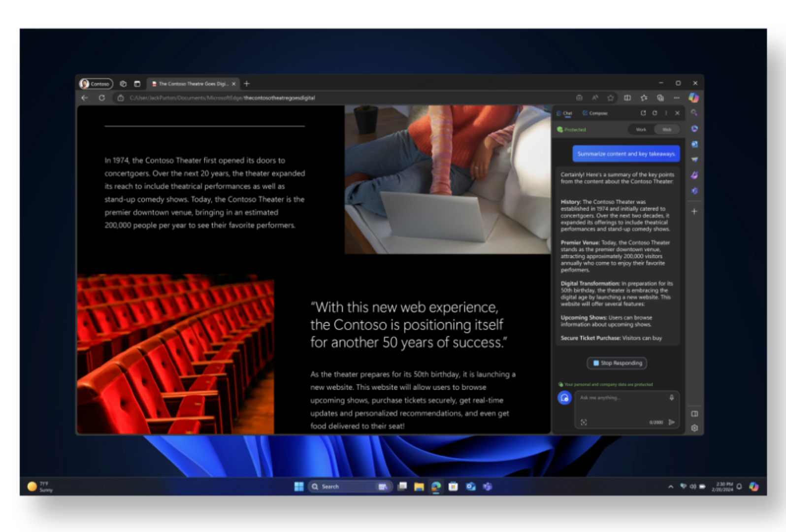Viewport: 786px width, 532px height.
Task: Open the Split screen icon in toolbar
Action: click(x=627, y=98)
